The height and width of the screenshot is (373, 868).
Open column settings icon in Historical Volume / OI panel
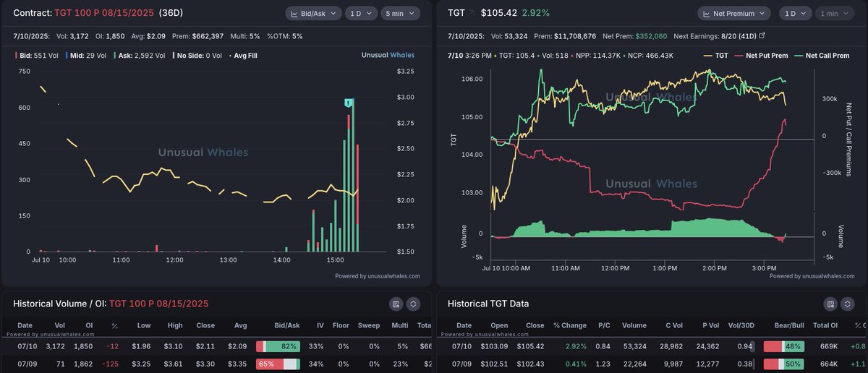pos(396,304)
